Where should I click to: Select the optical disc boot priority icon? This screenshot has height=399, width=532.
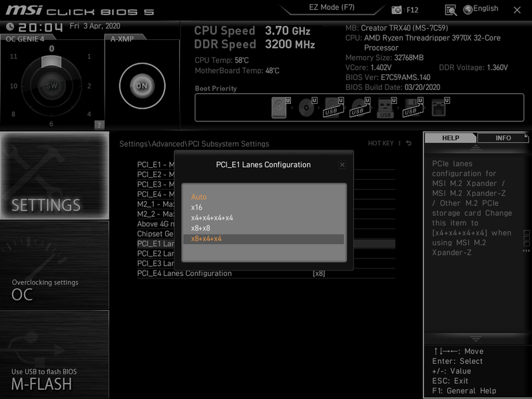coord(308,107)
